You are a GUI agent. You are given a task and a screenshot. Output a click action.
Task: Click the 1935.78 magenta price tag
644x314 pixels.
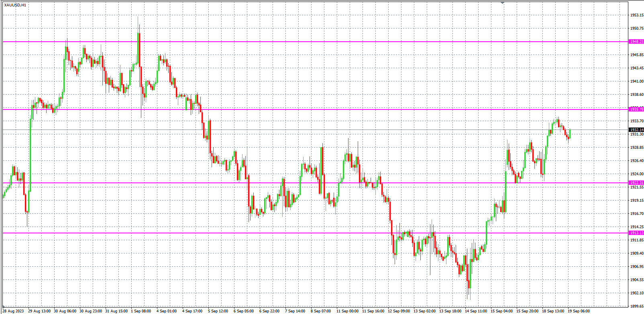point(636,109)
